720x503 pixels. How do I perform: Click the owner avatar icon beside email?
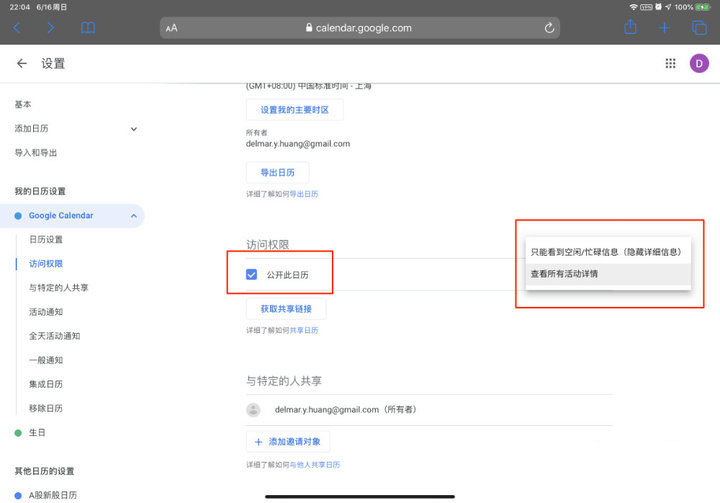coord(253,410)
